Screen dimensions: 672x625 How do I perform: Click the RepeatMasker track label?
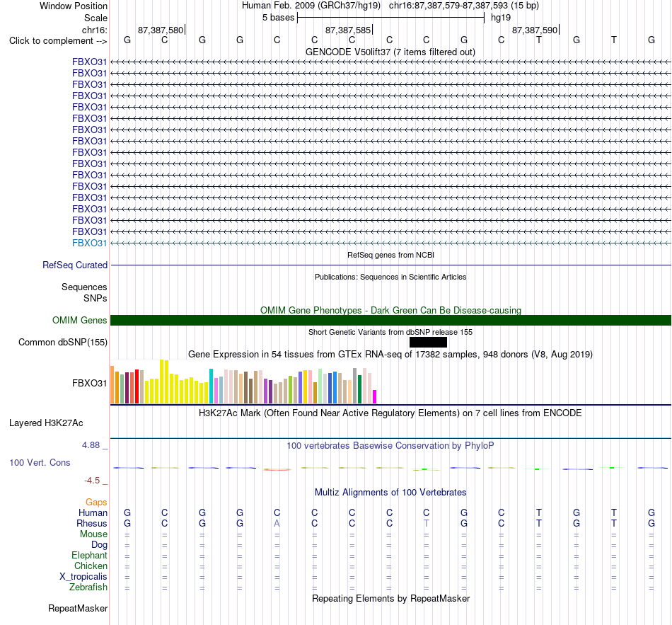[x=78, y=608]
